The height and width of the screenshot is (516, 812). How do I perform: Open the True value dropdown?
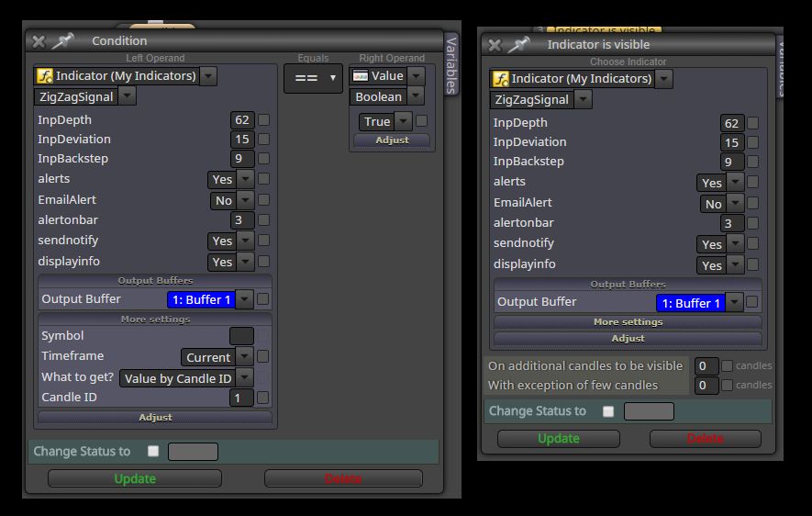(404, 121)
